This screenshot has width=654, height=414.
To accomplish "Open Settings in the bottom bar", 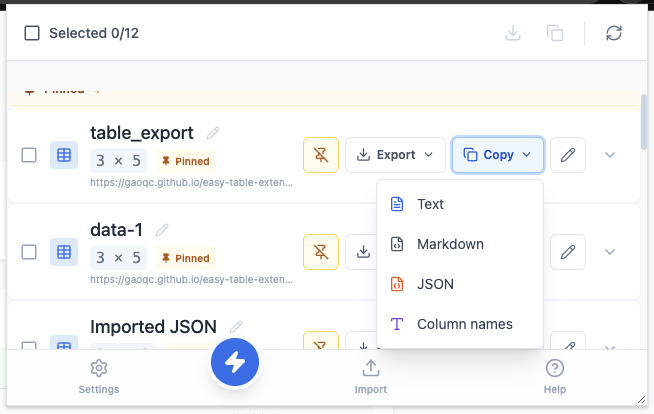I will tap(99, 377).
